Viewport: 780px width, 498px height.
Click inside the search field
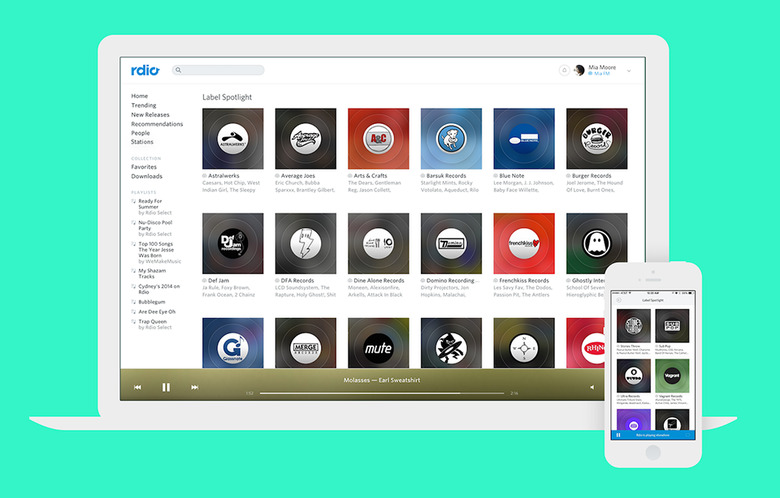[x=222, y=71]
